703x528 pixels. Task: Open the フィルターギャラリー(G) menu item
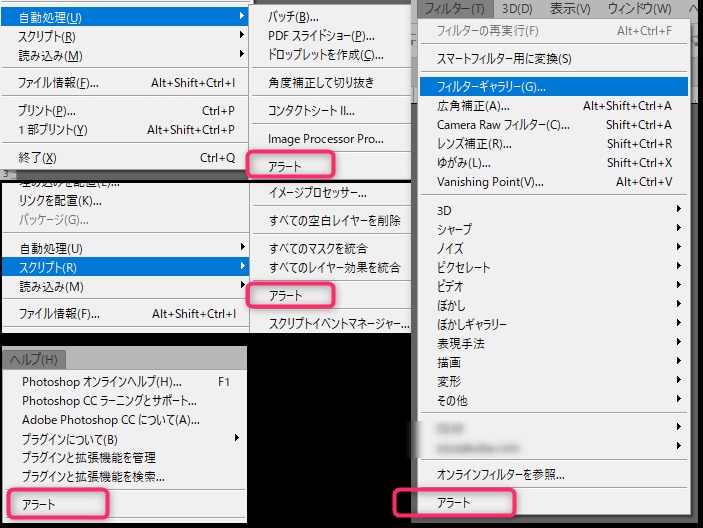pyautogui.click(x=491, y=87)
